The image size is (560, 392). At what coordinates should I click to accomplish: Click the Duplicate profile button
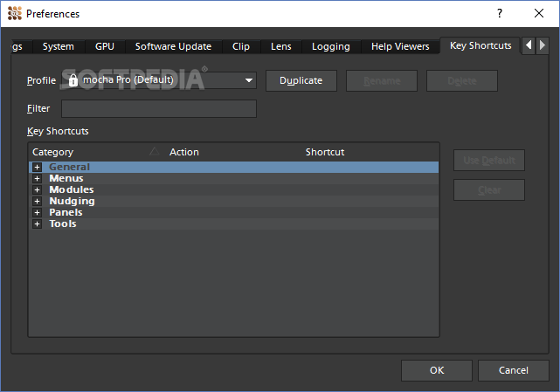click(301, 80)
